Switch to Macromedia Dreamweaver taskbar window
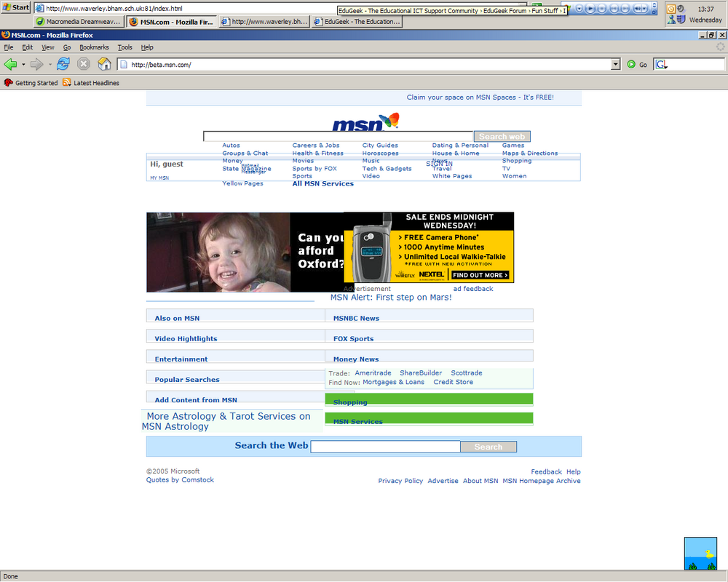This screenshot has height=582, width=728. tap(79, 21)
